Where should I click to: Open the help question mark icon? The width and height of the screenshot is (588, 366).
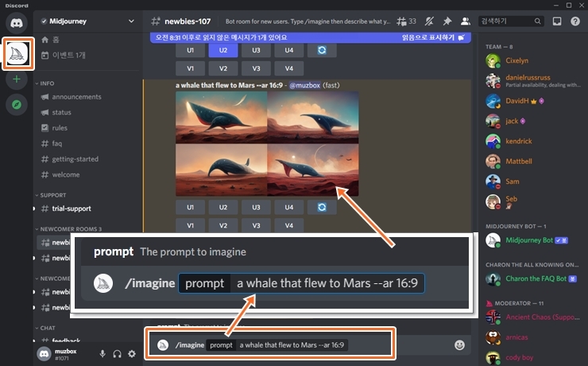pyautogui.click(x=574, y=21)
